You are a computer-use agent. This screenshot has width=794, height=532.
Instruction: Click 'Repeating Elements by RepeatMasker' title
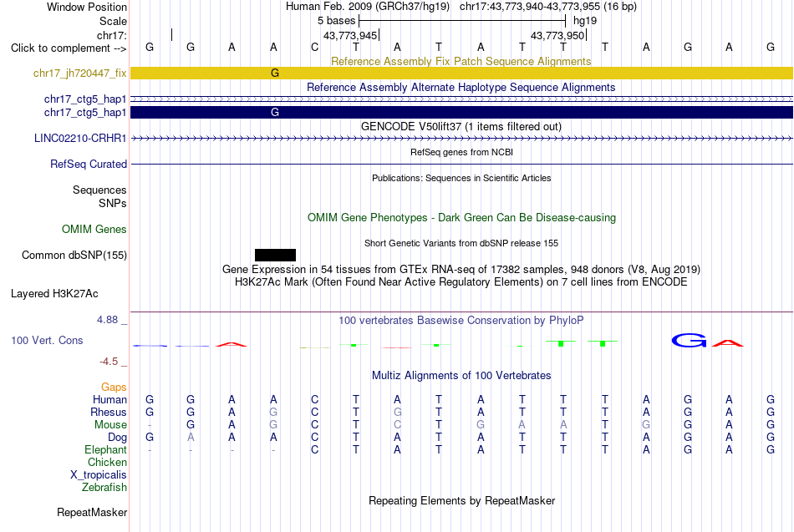(x=461, y=500)
